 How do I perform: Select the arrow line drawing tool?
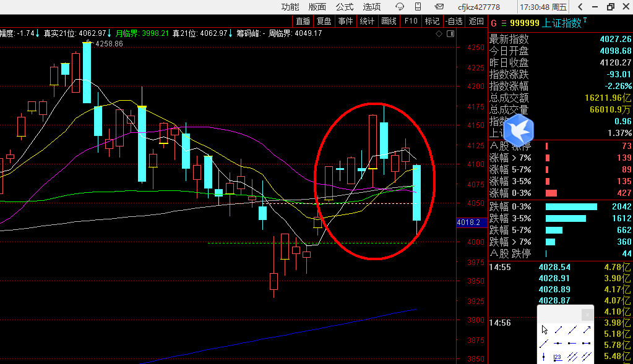point(587,330)
